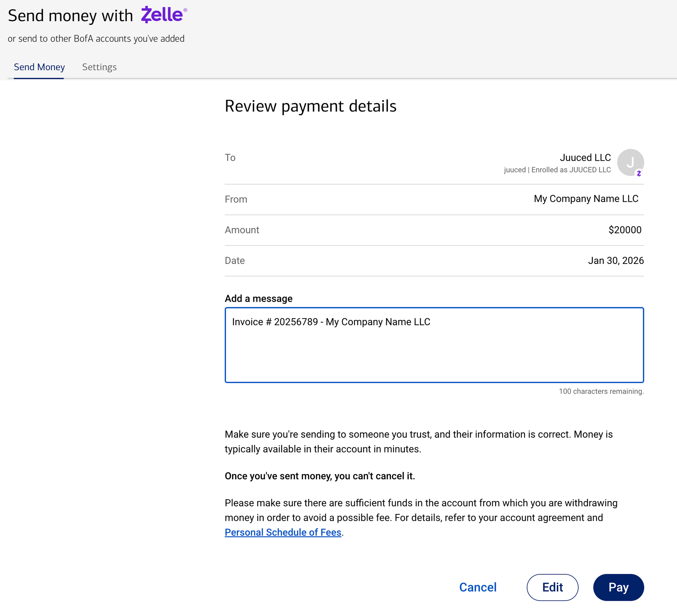Viewport: 677px width, 616px height.
Task: Click the characters remaining counter
Action: 601,391
